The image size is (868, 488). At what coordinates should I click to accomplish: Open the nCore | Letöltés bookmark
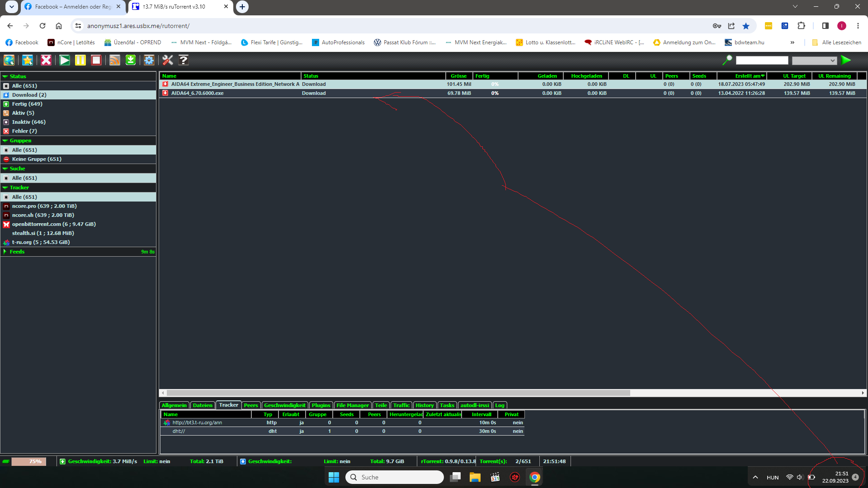(x=71, y=42)
